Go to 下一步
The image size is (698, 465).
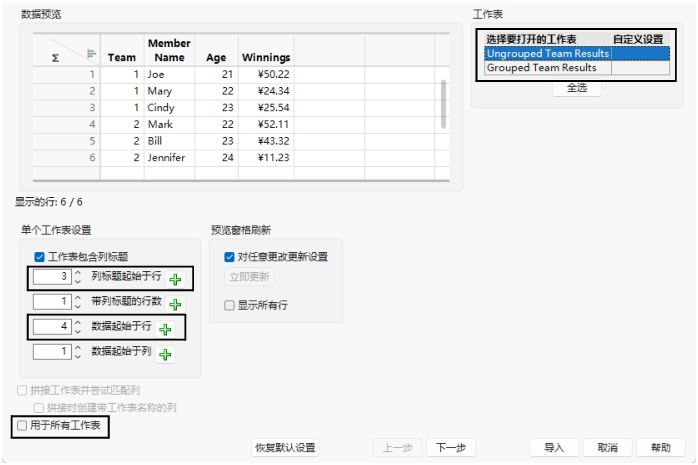coord(450,447)
